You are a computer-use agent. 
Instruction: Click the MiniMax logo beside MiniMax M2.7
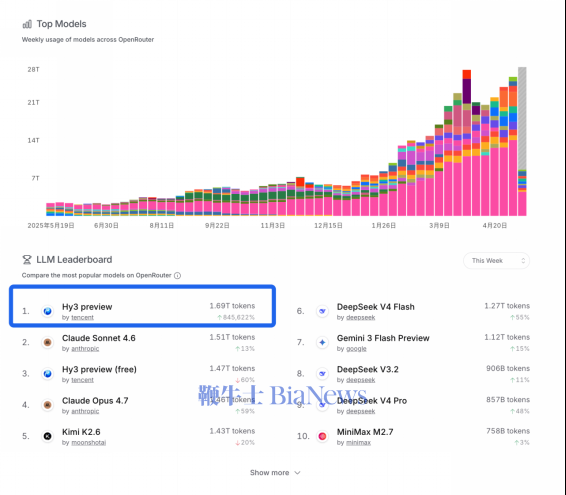[322, 436]
